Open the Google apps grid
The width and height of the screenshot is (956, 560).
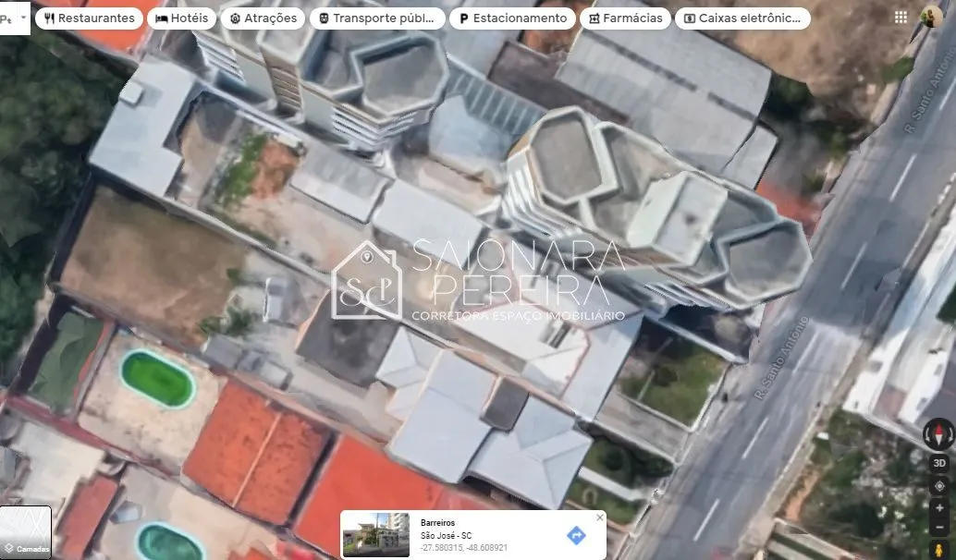901,18
